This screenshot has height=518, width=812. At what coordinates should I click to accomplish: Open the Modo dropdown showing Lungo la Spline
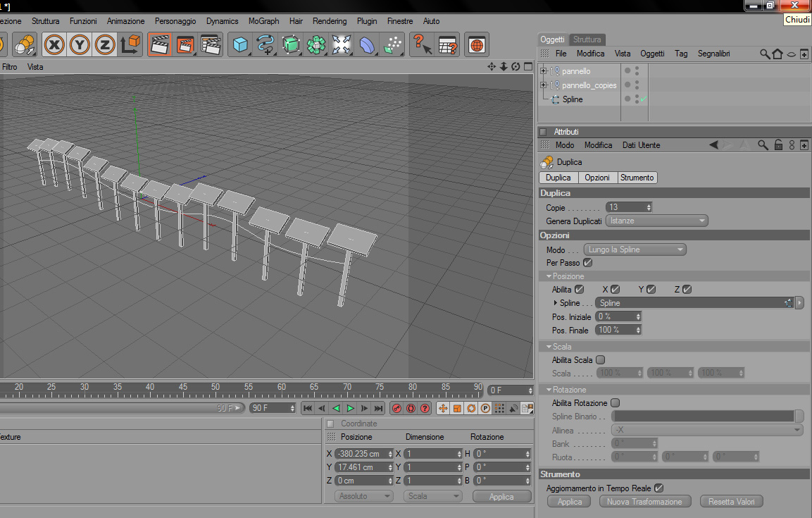tap(635, 249)
